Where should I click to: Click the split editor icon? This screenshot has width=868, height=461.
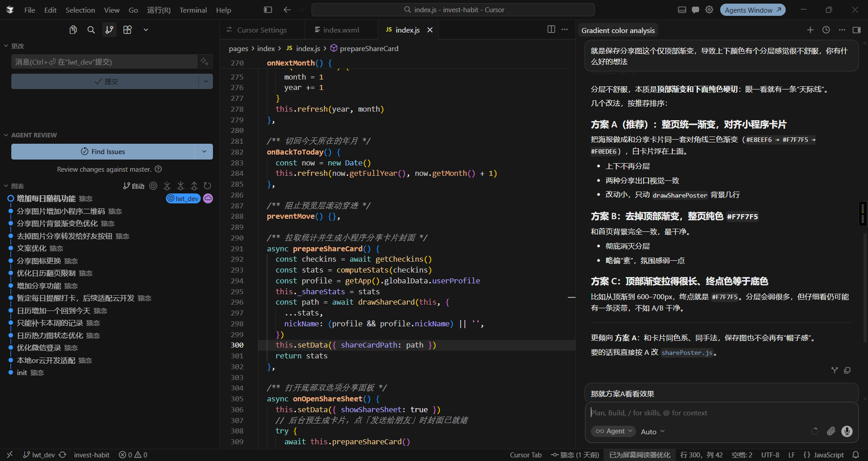551,29
